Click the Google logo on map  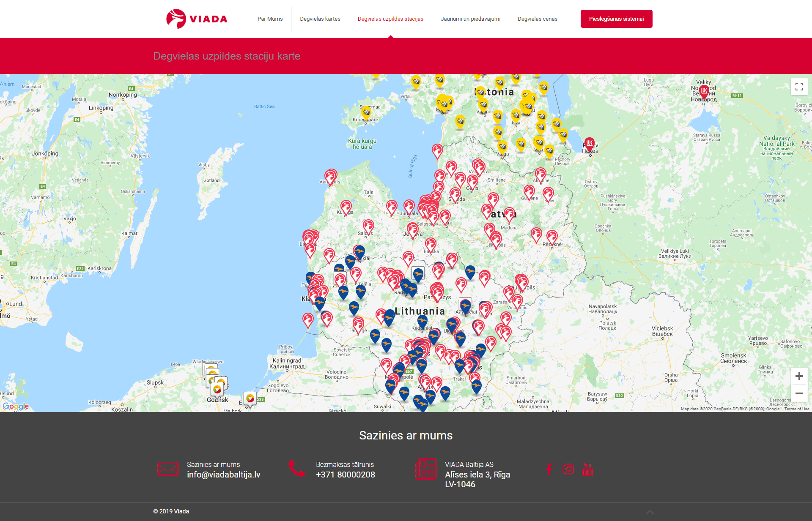coord(16,406)
